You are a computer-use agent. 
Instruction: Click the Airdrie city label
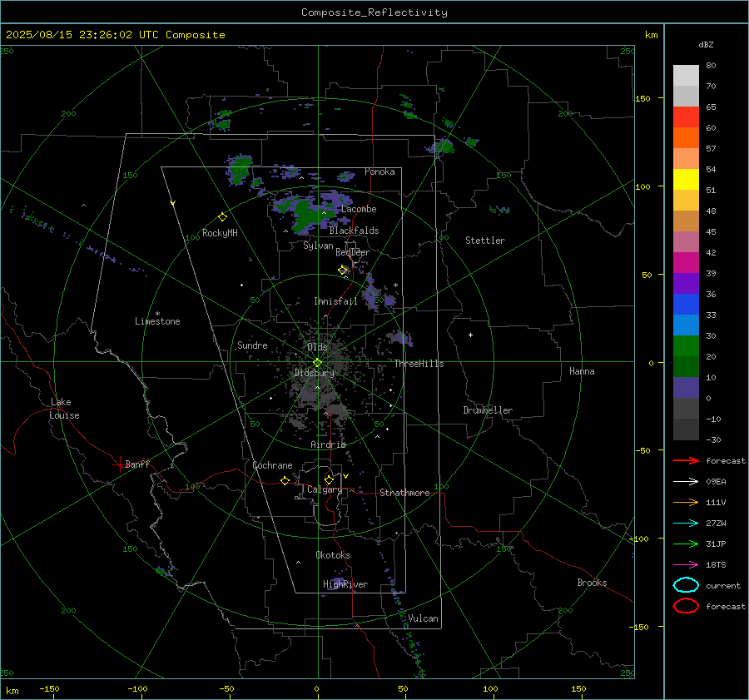click(328, 444)
